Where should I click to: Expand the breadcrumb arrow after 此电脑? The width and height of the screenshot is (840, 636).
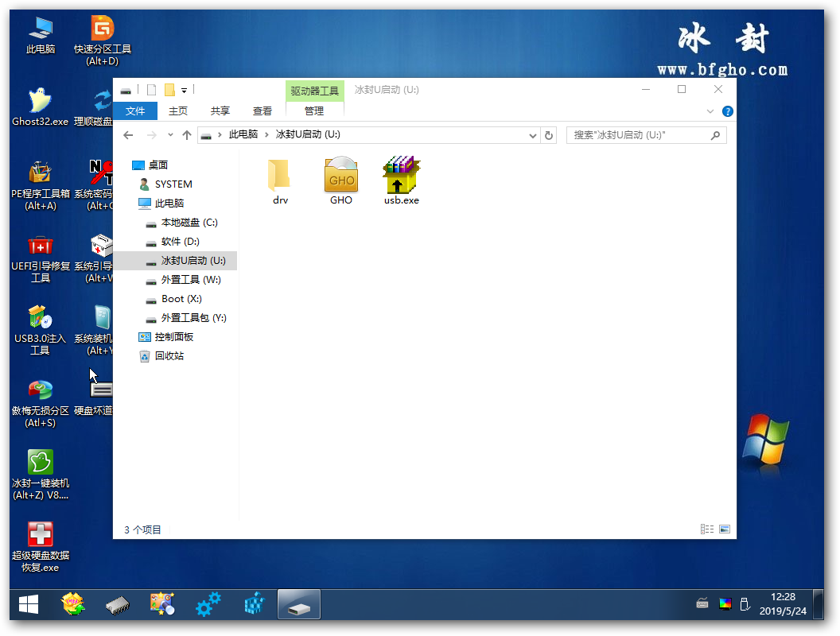click(x=266, y=134)
